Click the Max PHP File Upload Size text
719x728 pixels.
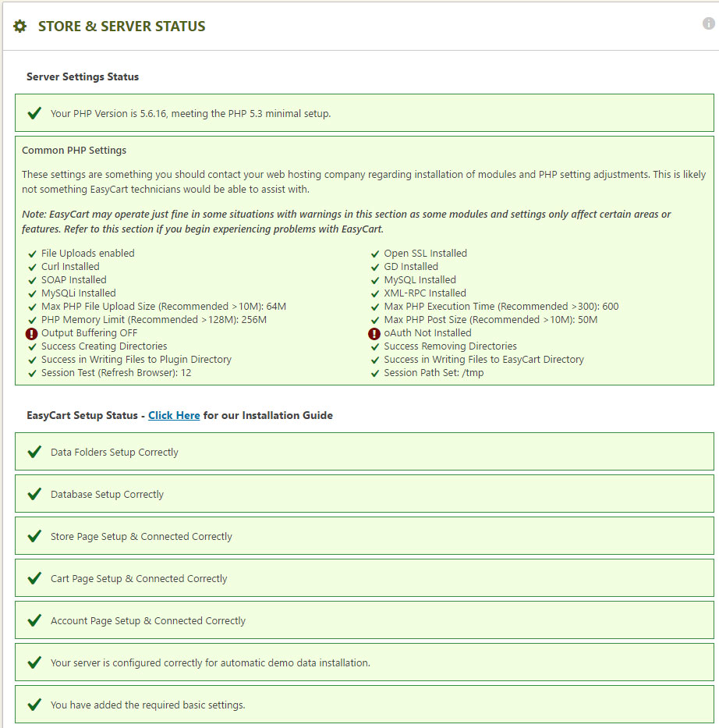[164, 307]
